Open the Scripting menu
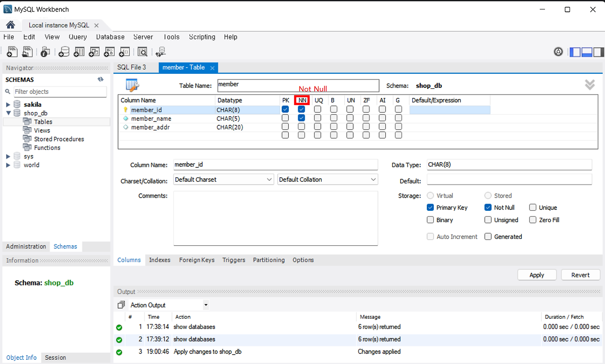 coord(202,37)
